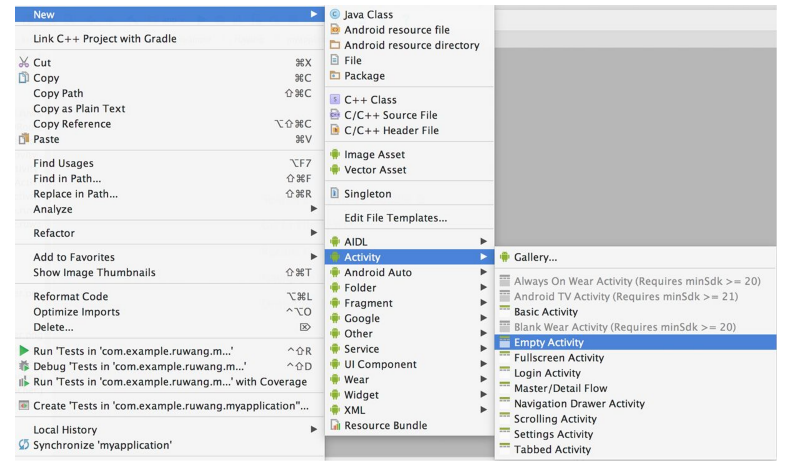The height and width of the screenshot is (475, 790).
Task: Click the green Run tests icon
Action: [24, 350]
